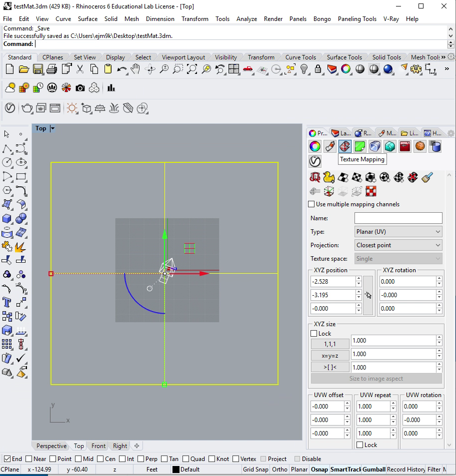Select the Apply planar mapping icon

[343, 177]
